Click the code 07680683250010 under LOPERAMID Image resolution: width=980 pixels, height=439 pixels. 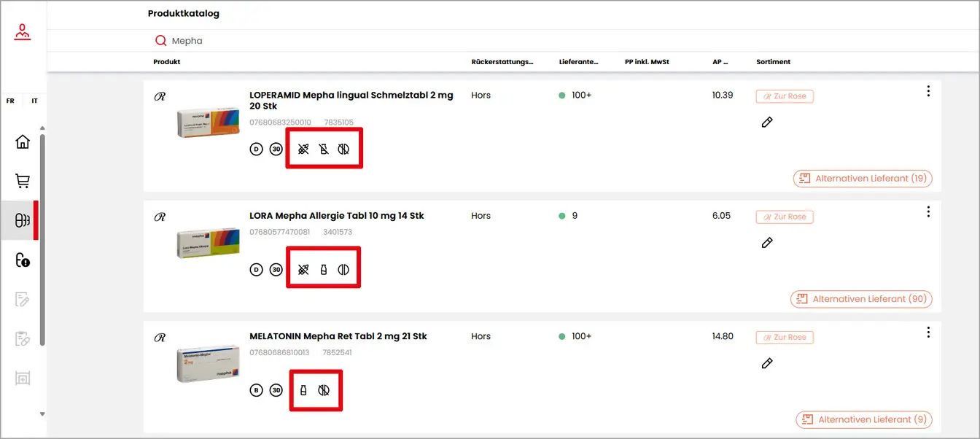pos(280,123)
